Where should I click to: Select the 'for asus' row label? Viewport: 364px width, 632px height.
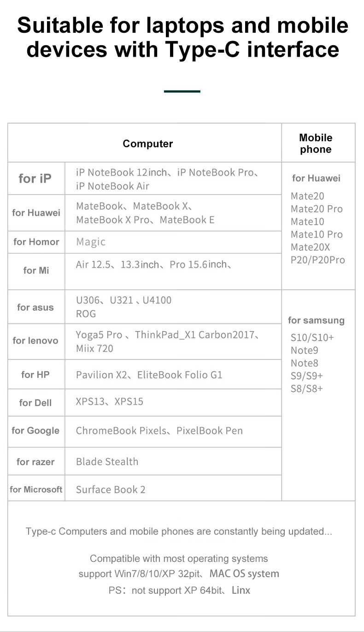tap(35, 307)
